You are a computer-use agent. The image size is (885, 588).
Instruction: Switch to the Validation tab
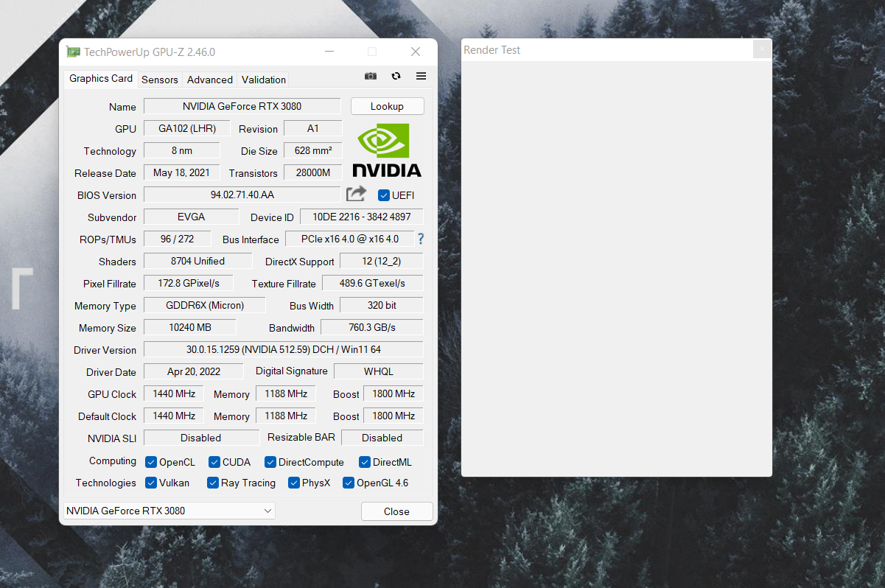pos(264,80)
